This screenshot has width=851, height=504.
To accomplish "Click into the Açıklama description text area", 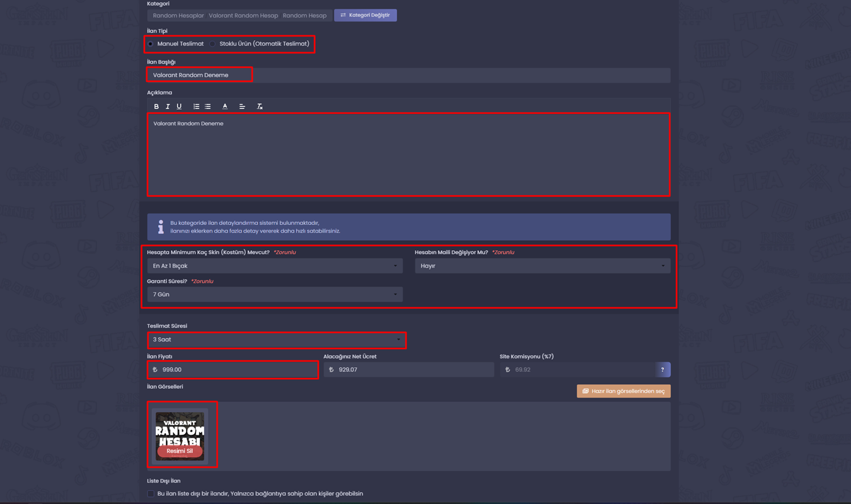I will [x=408, y=154].
